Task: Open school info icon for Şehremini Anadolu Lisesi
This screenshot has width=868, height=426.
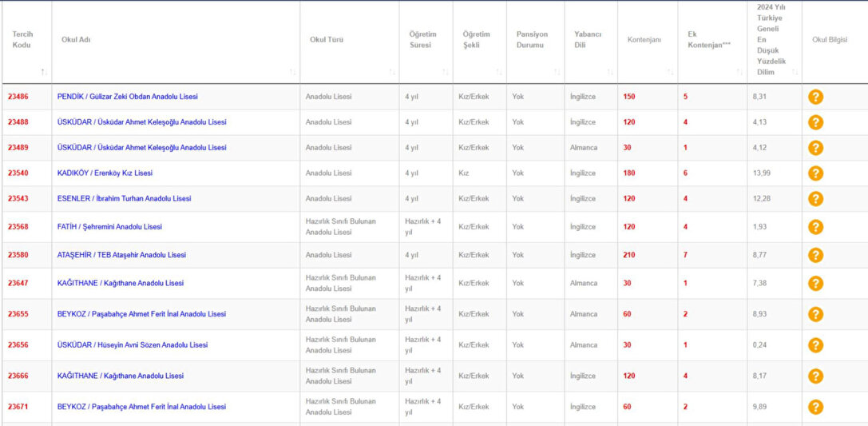Action: 815,227
